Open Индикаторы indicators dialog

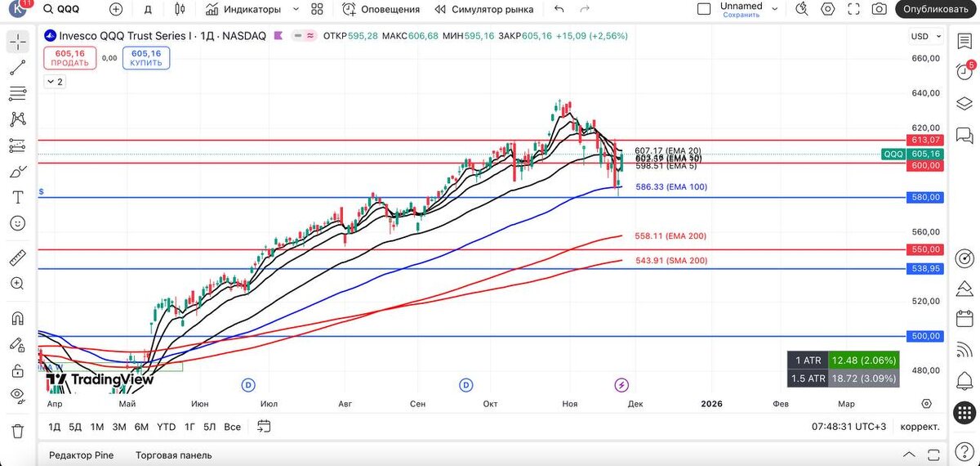pos(243,9)
